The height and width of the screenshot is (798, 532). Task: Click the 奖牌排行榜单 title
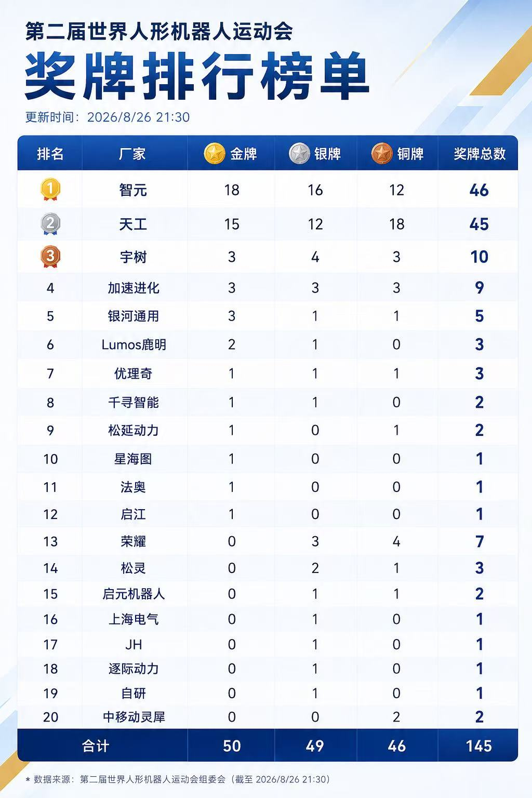click(197, 76)
